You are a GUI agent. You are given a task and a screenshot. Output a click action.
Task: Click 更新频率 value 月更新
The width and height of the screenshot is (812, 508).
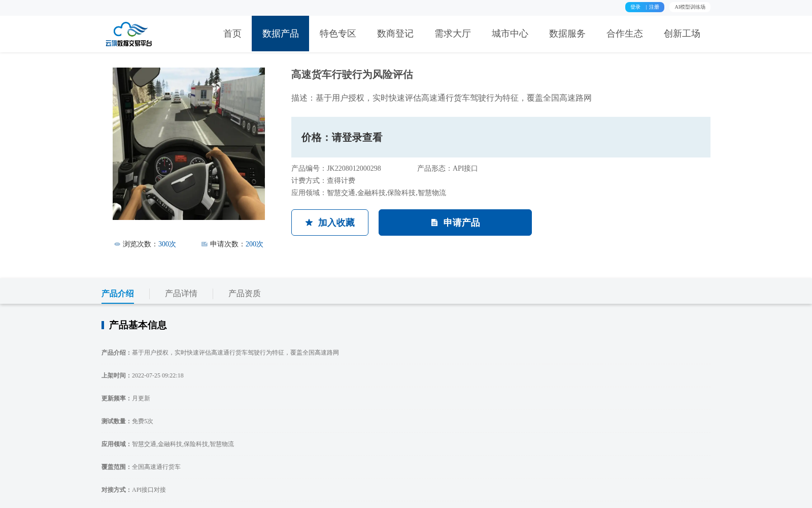(141, 398)
